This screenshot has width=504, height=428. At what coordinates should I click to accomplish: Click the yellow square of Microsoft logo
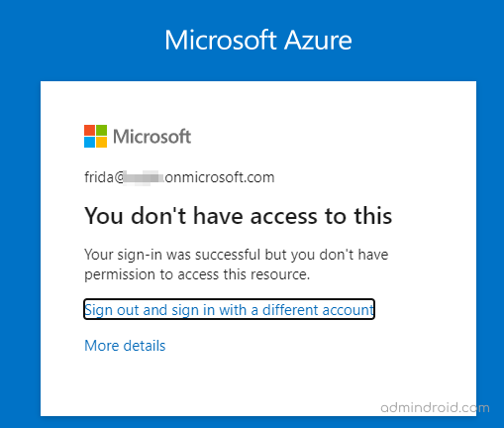pos(102,143)
